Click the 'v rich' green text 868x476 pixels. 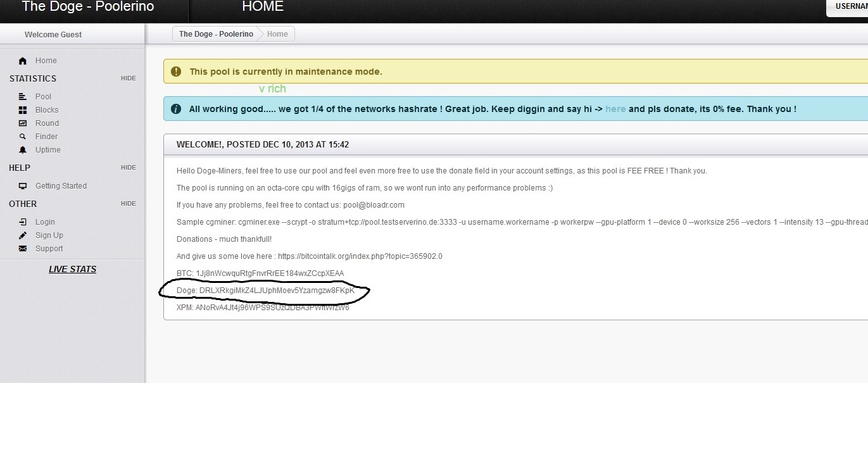(272, 89)
